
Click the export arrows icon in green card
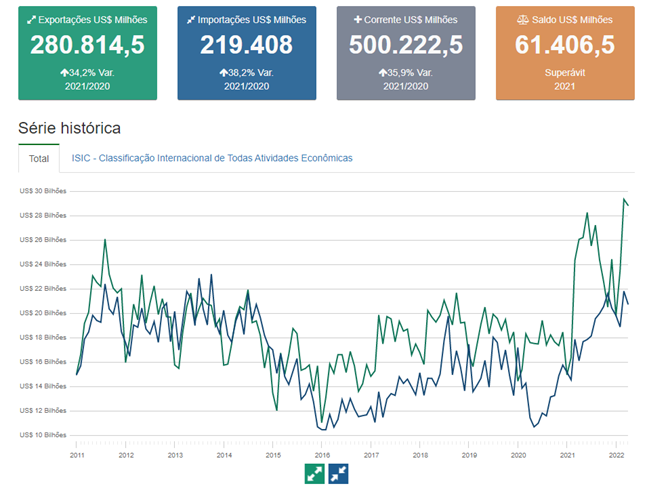[32, 20]
